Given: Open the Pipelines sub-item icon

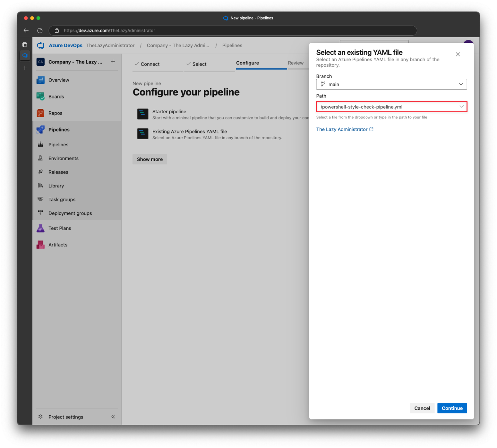Looking at the screenshot, I should (x=40, y=144).
